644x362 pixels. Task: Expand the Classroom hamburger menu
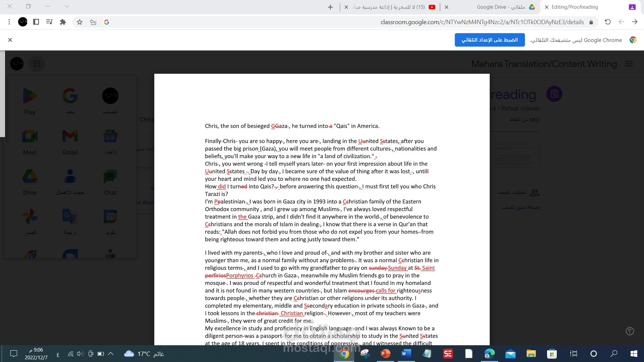click(629, 64)
